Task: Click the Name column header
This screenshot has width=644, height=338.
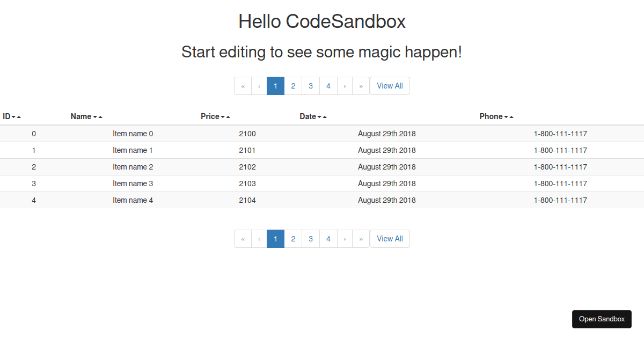Action: pyautogui.click(x=82, y=116)
